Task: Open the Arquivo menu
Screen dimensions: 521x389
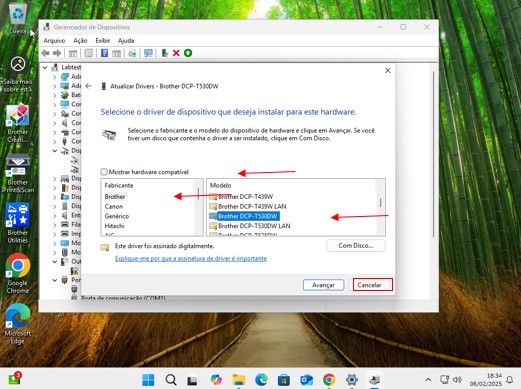Action: pos(54,41)
